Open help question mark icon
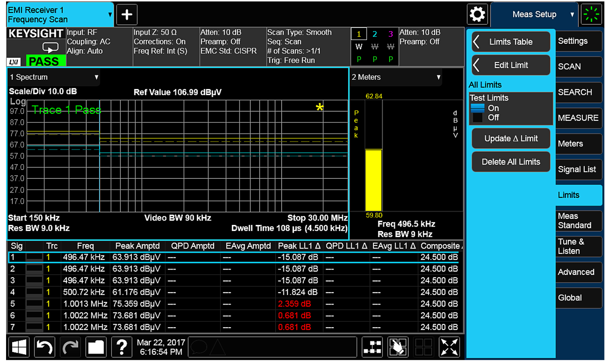 (122, 347)
